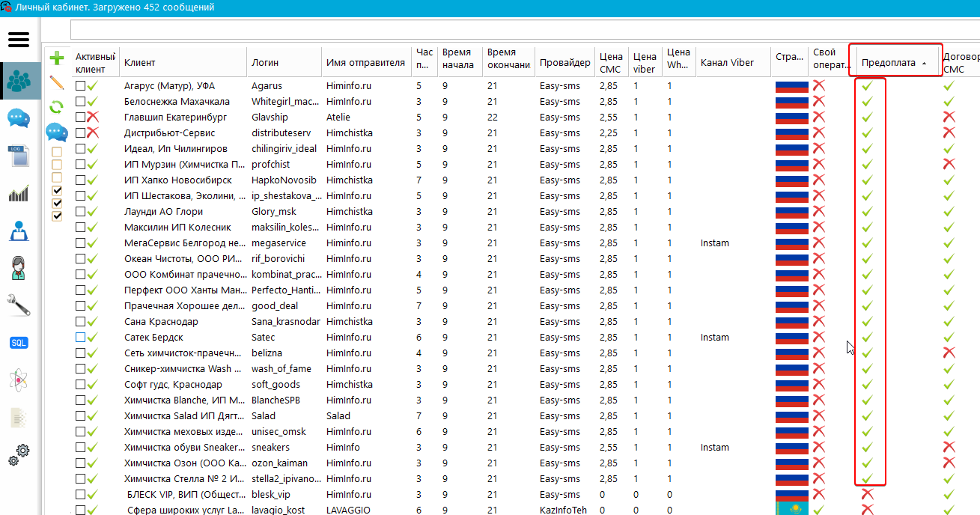Toggle active client checkbox for Сана Краснодар
The height and width of the screenshot is (515, 980).
[80, 321]
